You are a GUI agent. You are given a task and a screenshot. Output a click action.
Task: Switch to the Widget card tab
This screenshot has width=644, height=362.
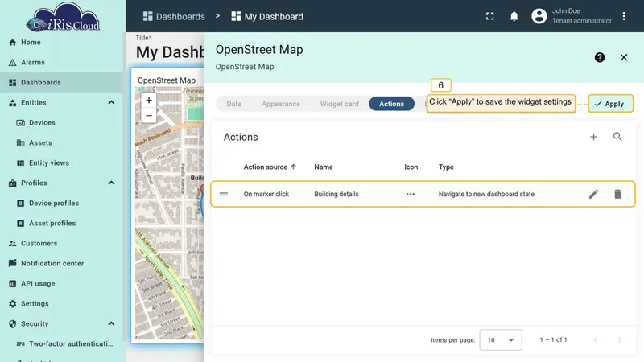[339, 104]
